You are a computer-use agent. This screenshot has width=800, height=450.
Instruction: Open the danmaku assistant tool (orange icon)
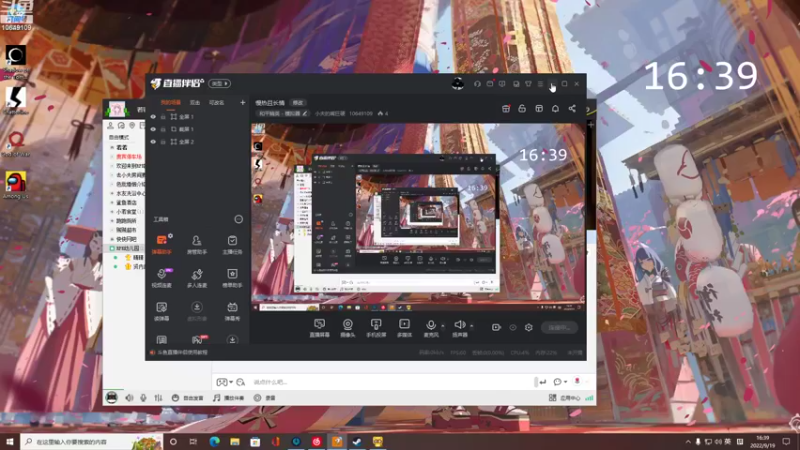162,243
